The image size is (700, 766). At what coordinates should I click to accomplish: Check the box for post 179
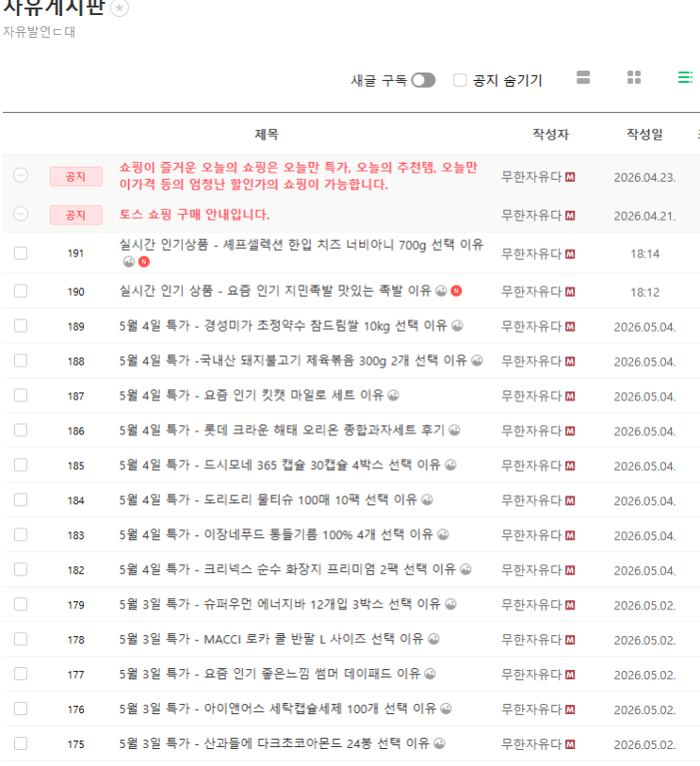click(21, 604)
